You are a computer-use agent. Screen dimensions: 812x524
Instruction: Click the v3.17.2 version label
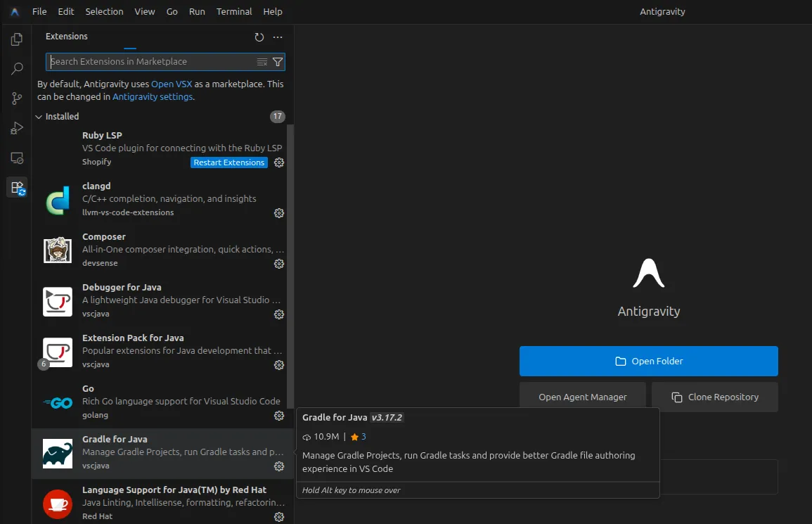pos(387,418)
